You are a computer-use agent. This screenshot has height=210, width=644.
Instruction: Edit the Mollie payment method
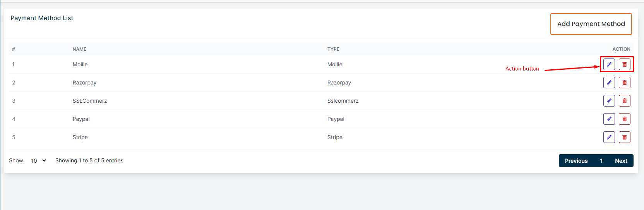tap(609, 64)
